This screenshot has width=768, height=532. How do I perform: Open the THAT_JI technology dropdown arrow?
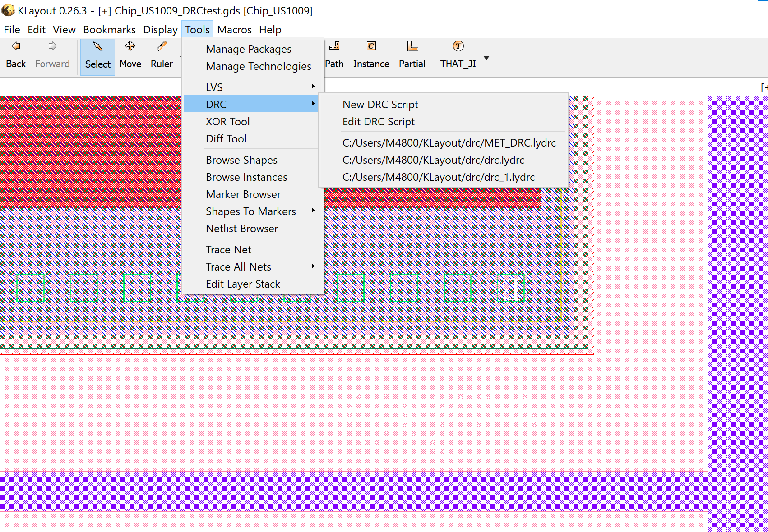pyautogui.click(x=486, y=58)
